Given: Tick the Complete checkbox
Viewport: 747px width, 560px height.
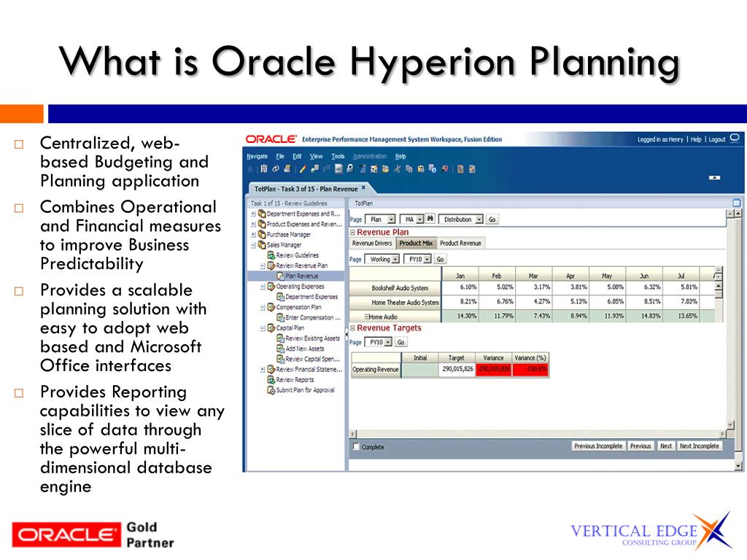Looking at the screenshot, I should tap(356, 446).
